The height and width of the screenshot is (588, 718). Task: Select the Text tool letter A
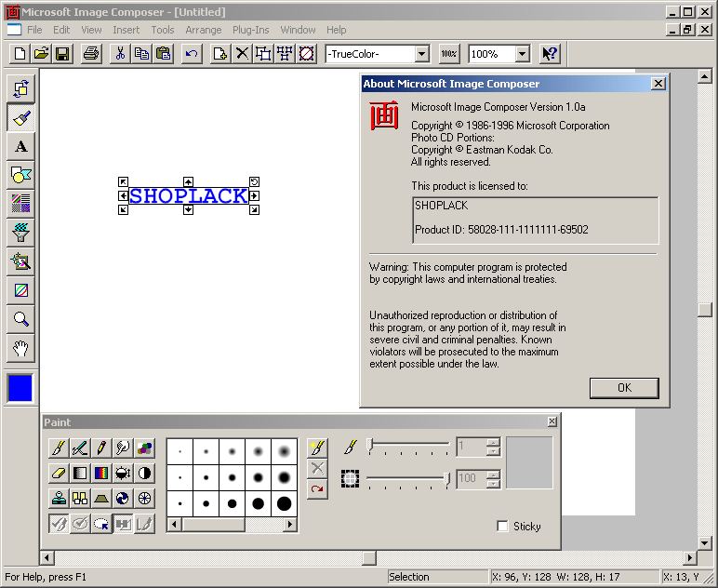click(x=20, y=147)
